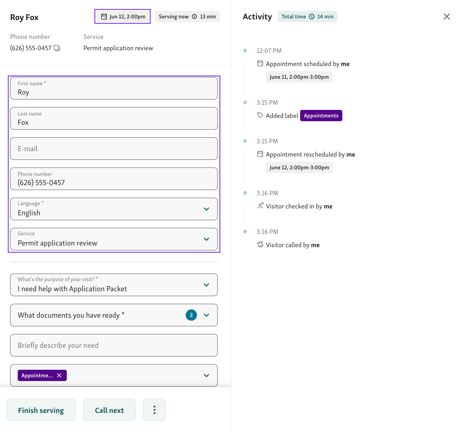Open What documents you have ready list
461x432 pixels.
114,315
